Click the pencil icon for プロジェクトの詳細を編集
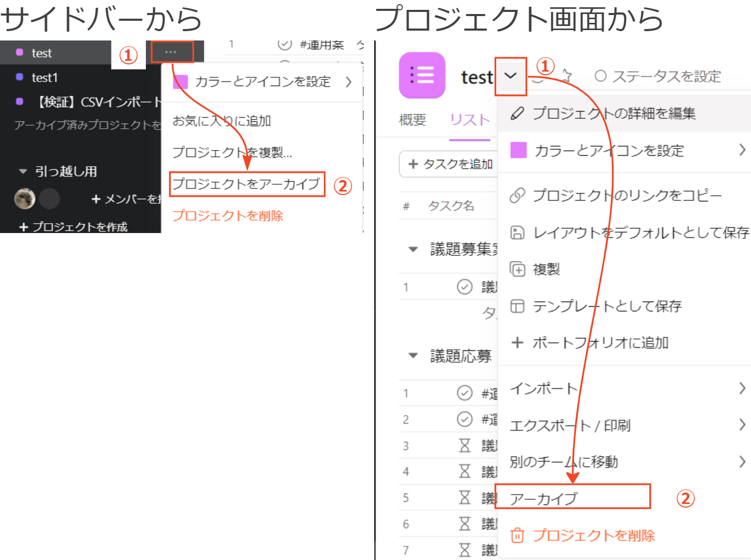 tap(517, 113)
